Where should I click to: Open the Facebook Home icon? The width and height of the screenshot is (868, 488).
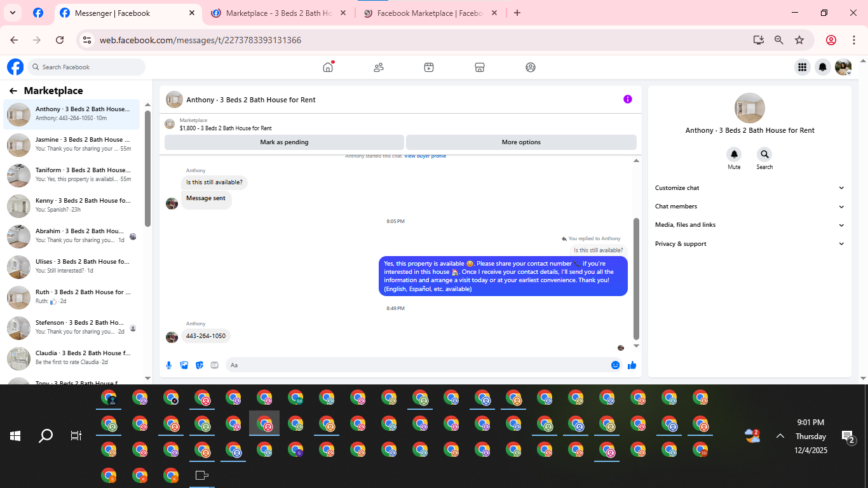(x=328, y=67)
